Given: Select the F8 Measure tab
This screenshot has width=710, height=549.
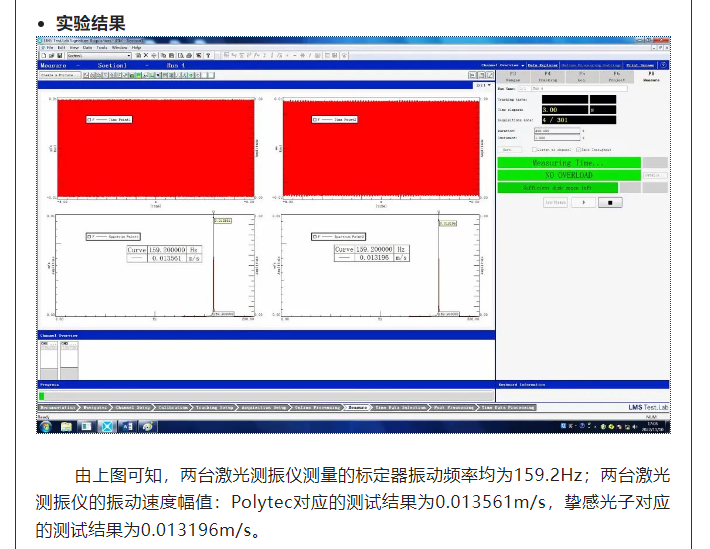Looking at the screenshot, I should [x=651, y=77].
